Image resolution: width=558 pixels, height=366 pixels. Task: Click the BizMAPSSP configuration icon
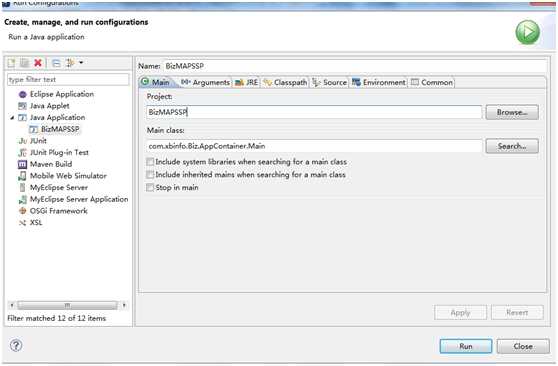click(x=33, y=129)
